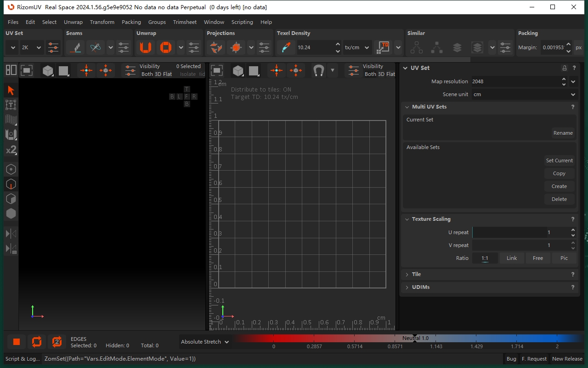Screen dimensions: 588x368
Task: Click the Optimize icon beside Unwrap U
Action: tap(166, 47)
